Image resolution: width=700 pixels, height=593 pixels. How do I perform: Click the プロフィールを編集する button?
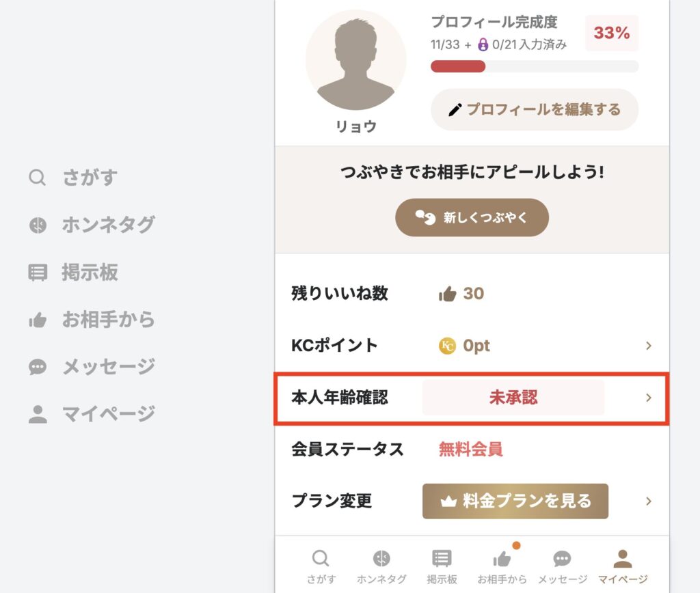(534, 109)
